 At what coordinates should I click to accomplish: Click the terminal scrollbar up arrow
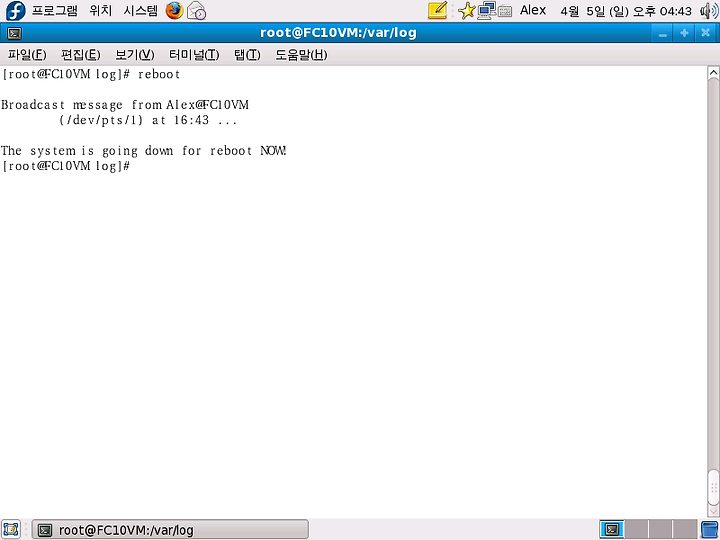coord(713,73)
